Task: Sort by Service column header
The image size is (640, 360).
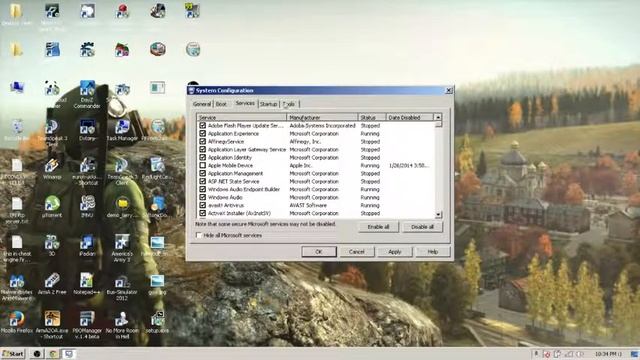Action: (242, 118)
